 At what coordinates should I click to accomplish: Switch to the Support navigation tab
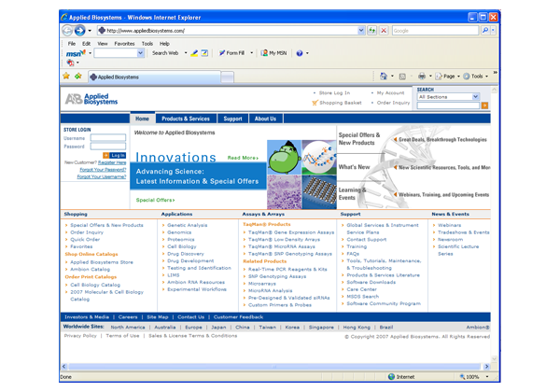(x=232, y=119)
